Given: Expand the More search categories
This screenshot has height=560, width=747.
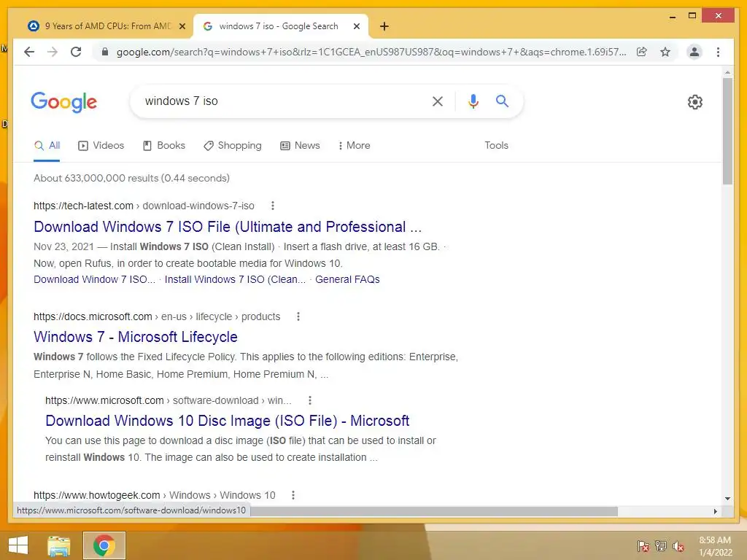Looking at the screenshot, I should pyautogui.click(x=354, y=146).
